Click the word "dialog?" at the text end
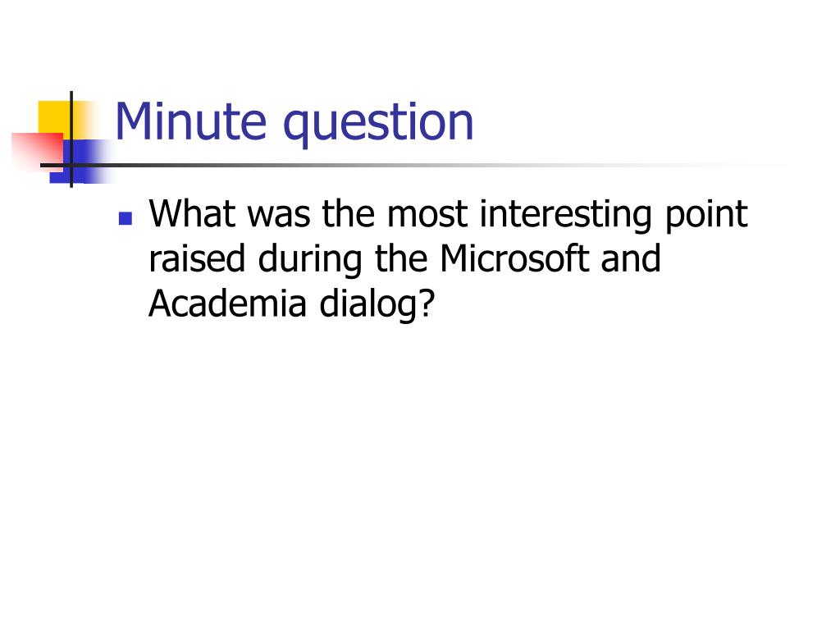This screenshot has width=840, height=630. point(377,306)
